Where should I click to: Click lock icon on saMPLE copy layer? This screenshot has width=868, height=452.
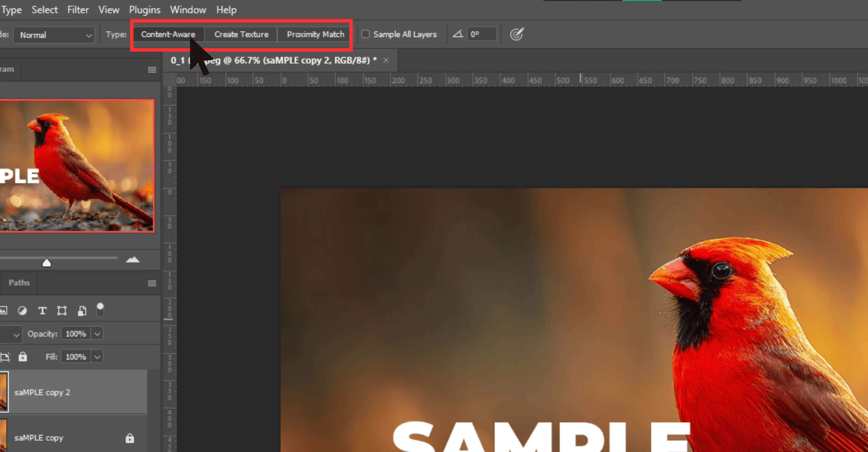(130, 438)
